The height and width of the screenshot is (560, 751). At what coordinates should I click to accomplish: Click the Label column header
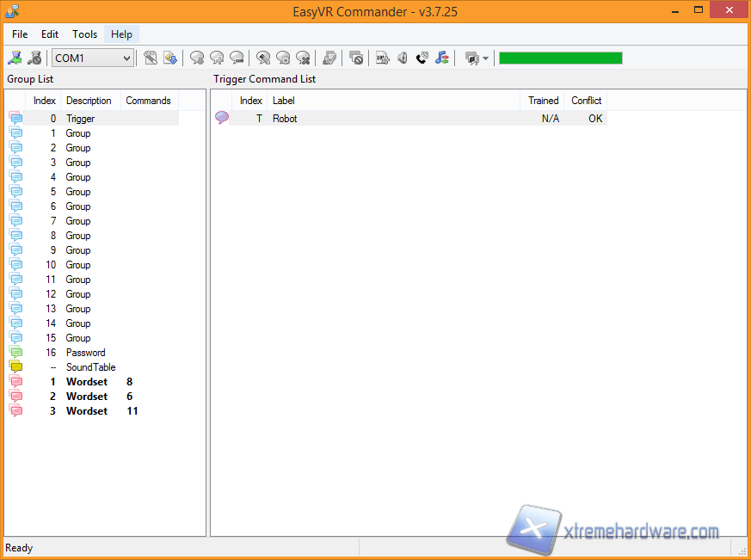(283, 101)
